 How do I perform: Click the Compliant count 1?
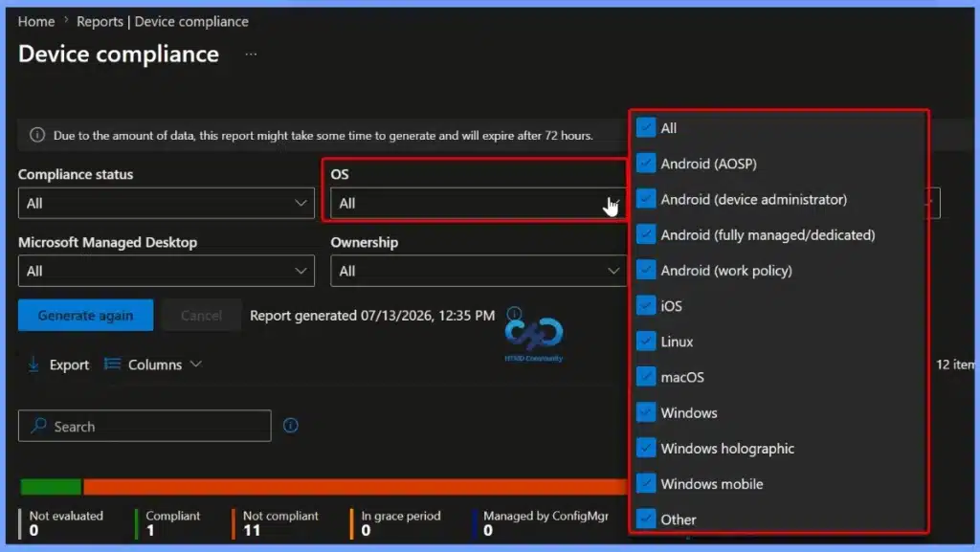click(150, 531)
